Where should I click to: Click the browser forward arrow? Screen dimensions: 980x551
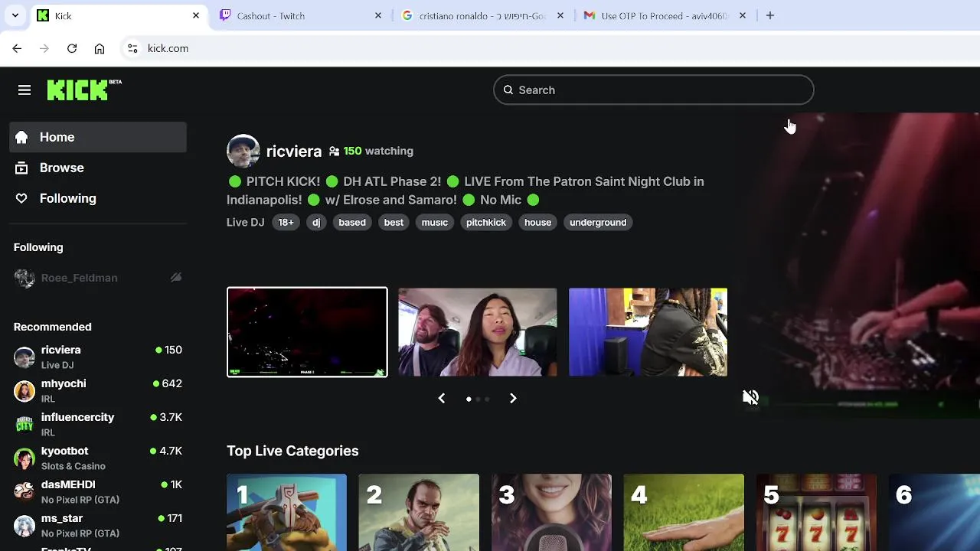(44, 48)
